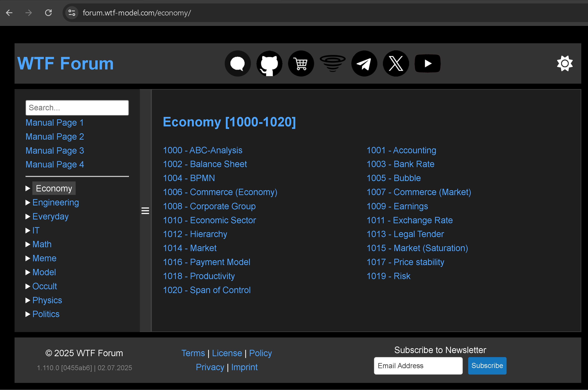Go back with browser back arrow
This screenshot has width=588, height=390.
[x=9, y=13]
